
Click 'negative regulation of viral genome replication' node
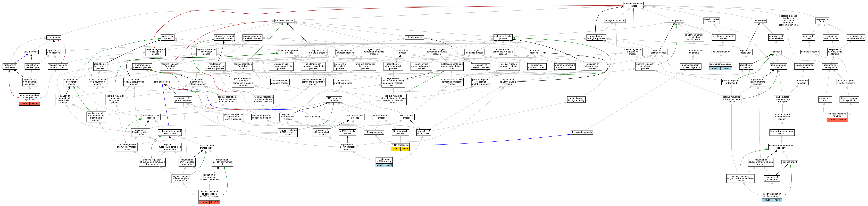tap(29, 98)
